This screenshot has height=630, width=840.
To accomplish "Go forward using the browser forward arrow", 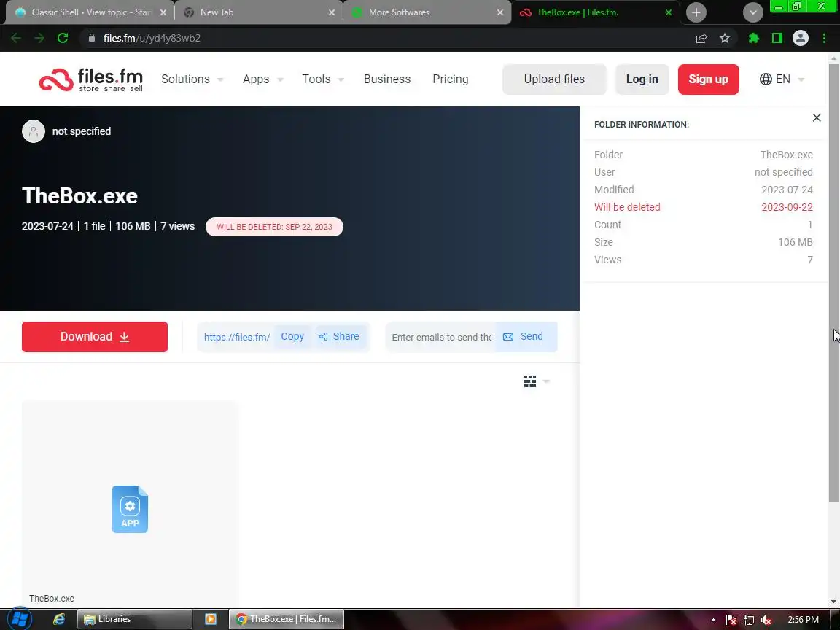I will (39, 38).
